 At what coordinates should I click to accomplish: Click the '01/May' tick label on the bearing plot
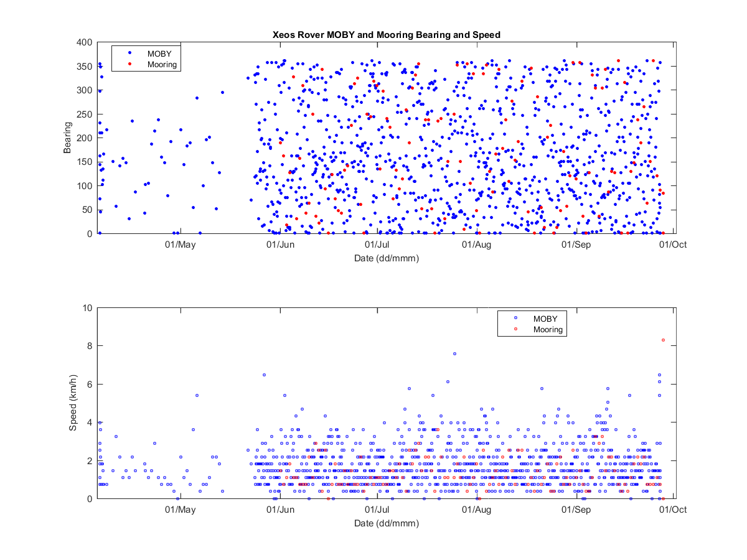(x=181, y=244)
